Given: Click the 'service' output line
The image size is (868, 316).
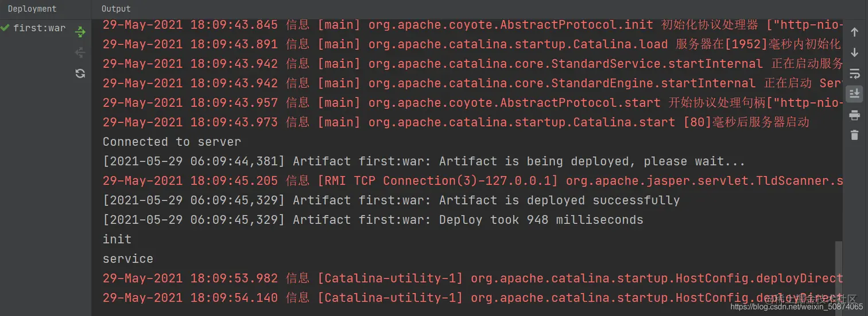Looking at the screenshot, I should pos(128,259).
